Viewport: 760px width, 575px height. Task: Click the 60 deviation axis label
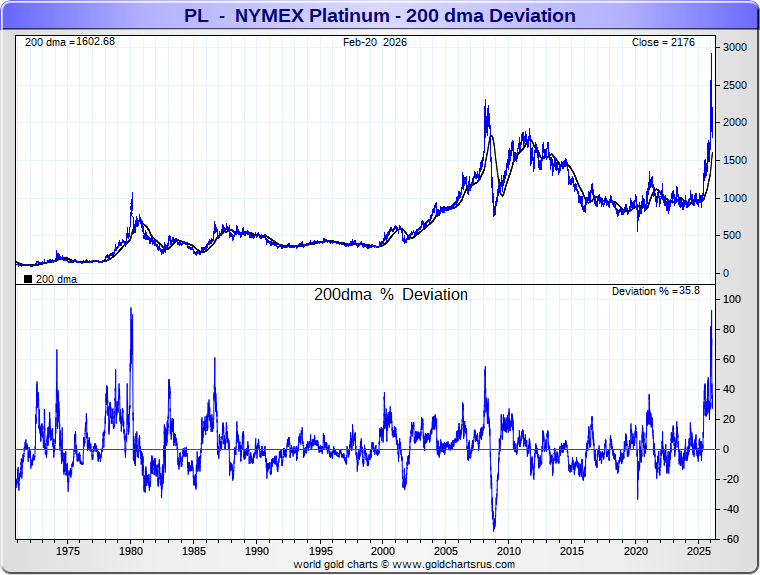(x=729, y=359)
